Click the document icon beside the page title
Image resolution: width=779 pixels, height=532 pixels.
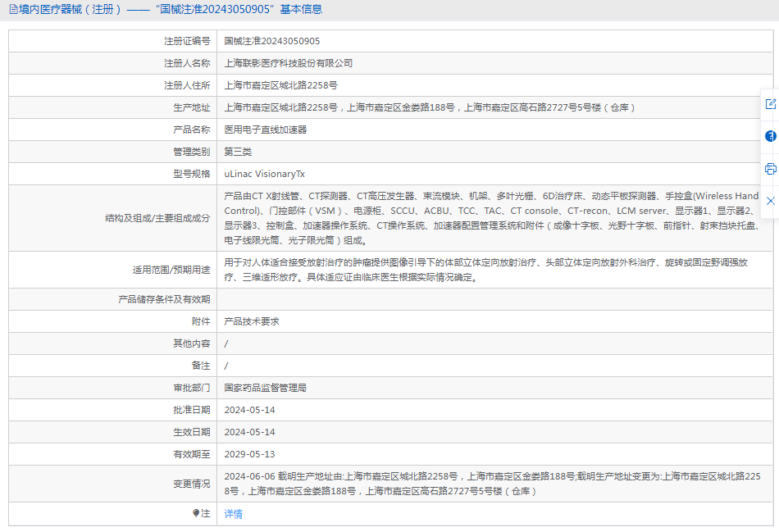click(13, 9)
